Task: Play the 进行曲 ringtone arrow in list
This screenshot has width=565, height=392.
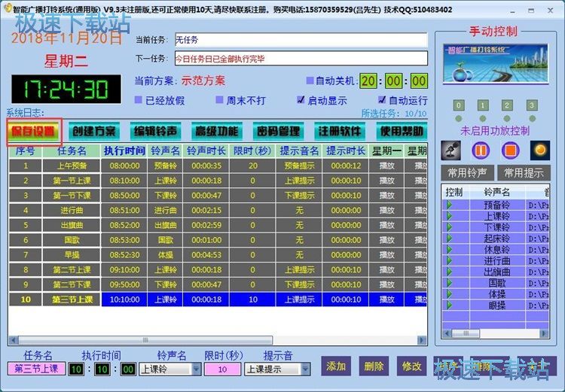Action: coord(449,260)
